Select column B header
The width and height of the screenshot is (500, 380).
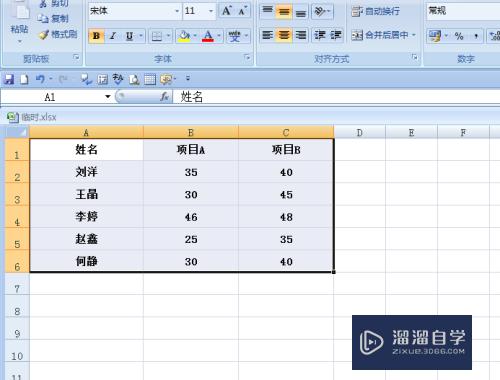click(x=191, y=133)
